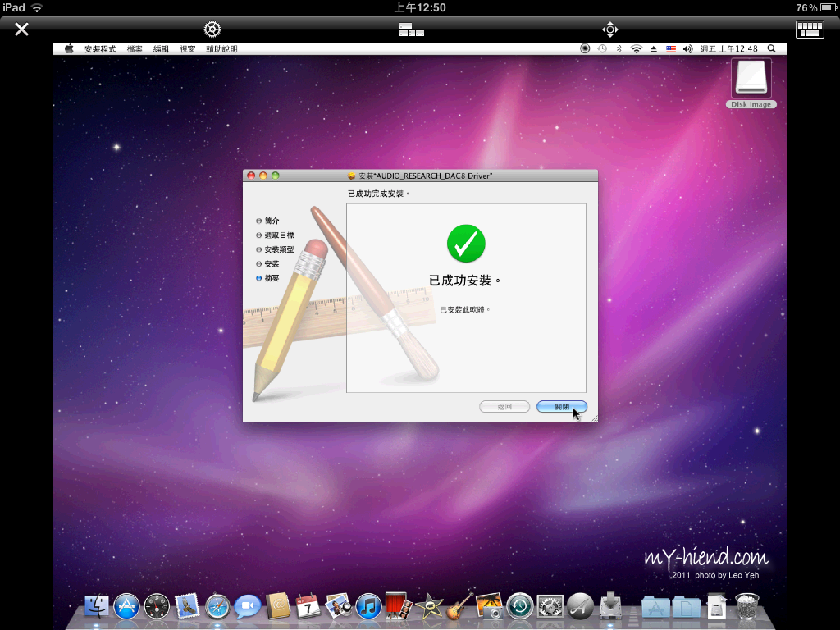Open remote app settings gear icon
840x630 pixels.
pos(212,29)
